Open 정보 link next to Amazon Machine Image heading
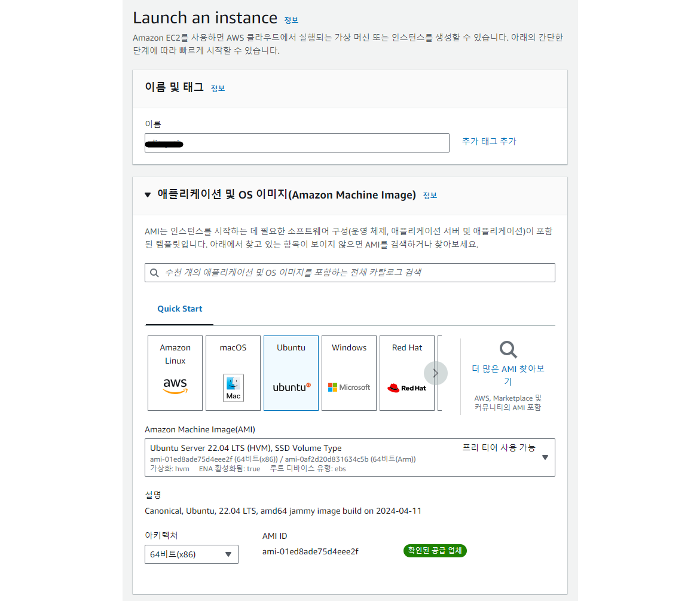700x601 pixels. tap(429, 196)
